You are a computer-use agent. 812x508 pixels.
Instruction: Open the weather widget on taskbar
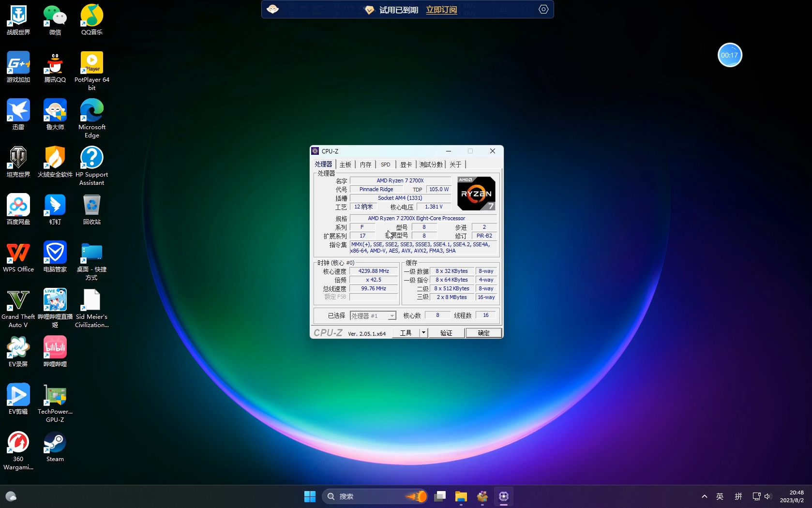11,496
